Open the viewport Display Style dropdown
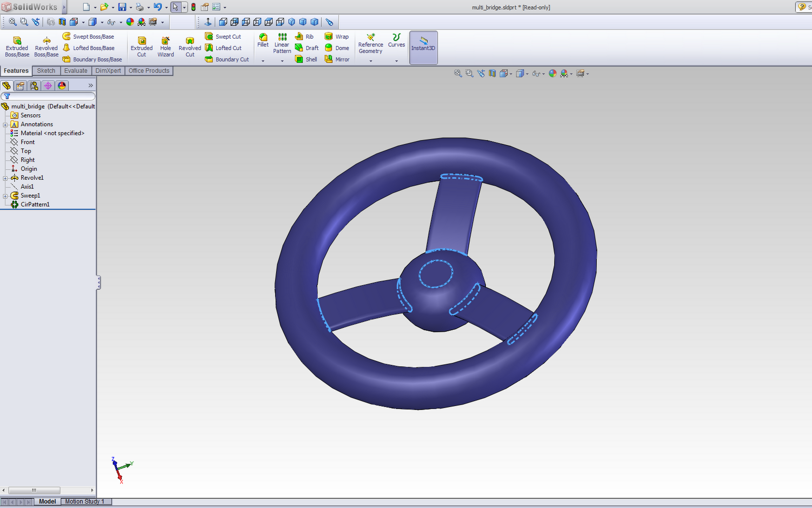This screenshot has height=508, width=812. [527, 74]
